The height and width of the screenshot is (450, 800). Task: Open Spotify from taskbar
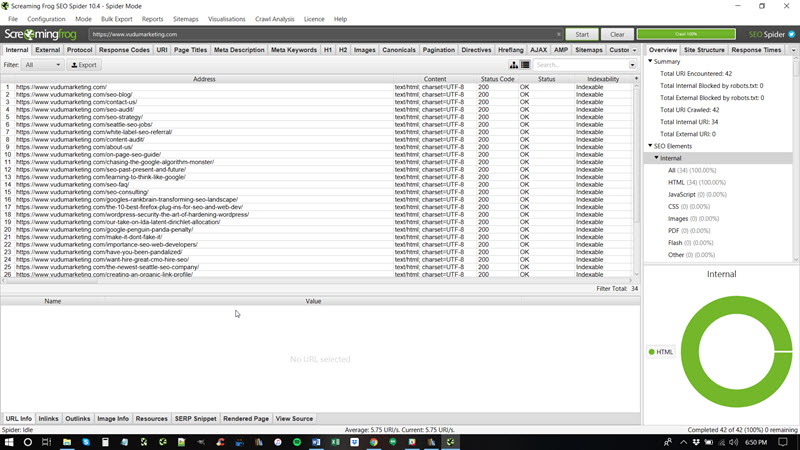pos(297,442)
